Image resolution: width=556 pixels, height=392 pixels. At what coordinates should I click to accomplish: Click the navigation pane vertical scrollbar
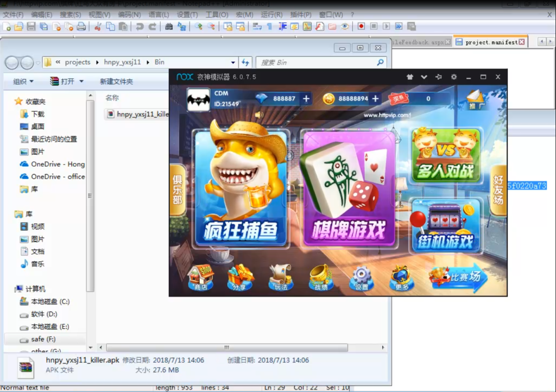[x=91, y=195]
